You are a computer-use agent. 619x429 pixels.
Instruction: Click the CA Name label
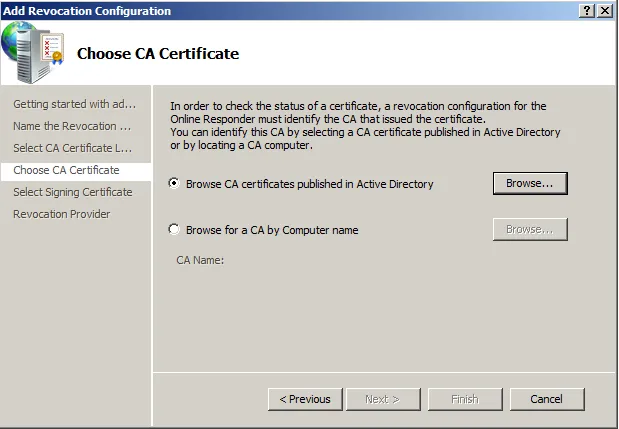pyautogui.click(x=200, y=260)
